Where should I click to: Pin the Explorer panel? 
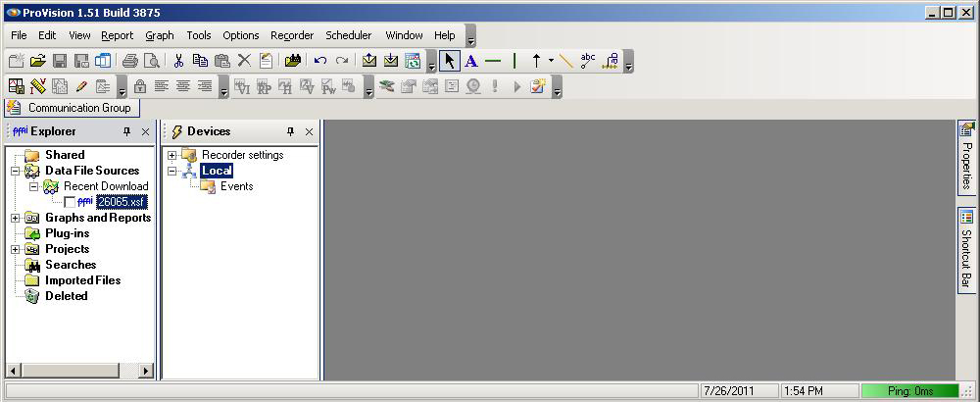pos(126,131)
